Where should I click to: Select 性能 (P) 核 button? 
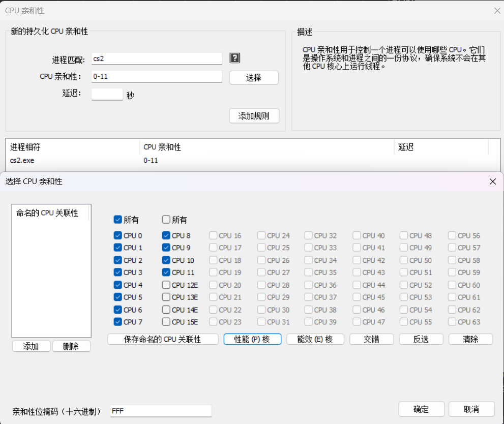coord(252,339)
